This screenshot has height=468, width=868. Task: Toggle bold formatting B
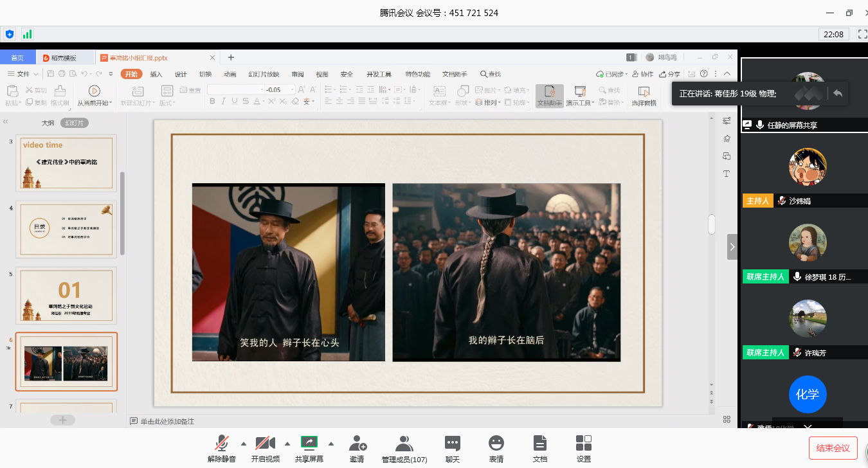coord(213,102)
